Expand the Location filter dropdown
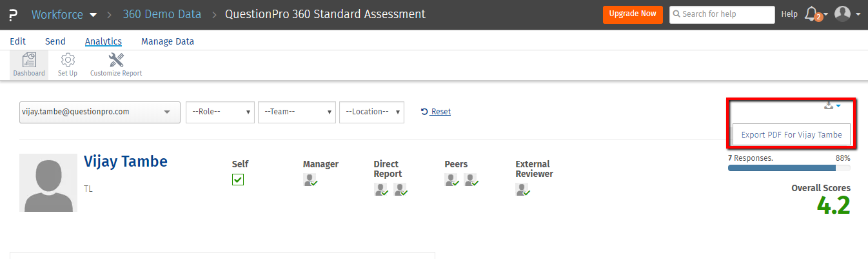 click(371, 112)
